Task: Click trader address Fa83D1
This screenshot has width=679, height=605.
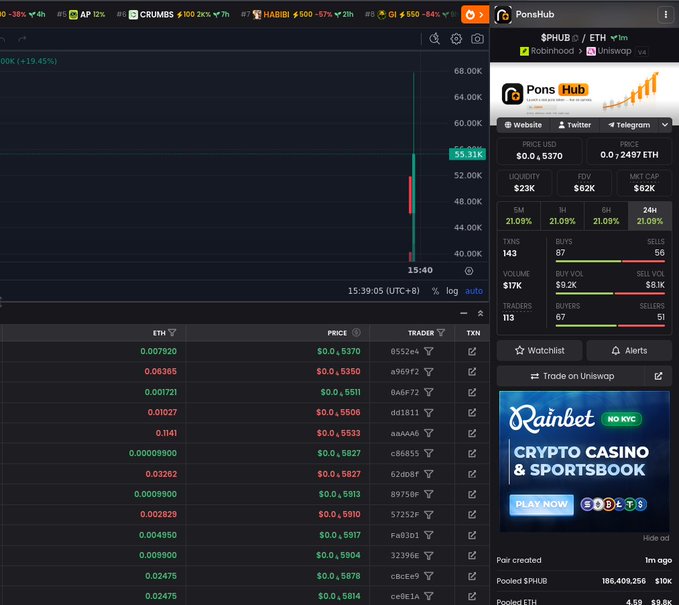Action: 404,535
